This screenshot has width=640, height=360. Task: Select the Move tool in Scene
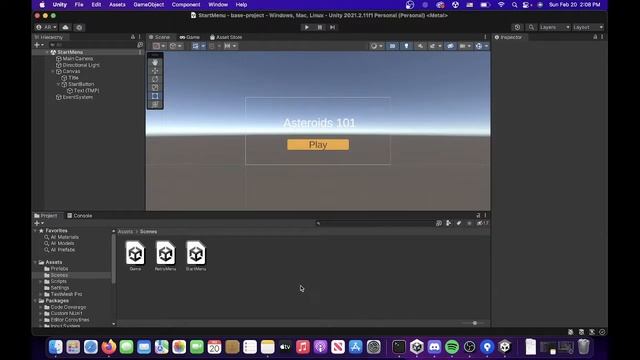[155, 71]
